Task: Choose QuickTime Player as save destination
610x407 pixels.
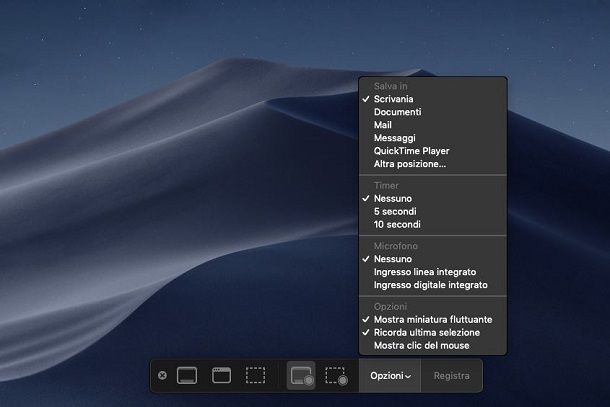Action: tap(433, 151)
